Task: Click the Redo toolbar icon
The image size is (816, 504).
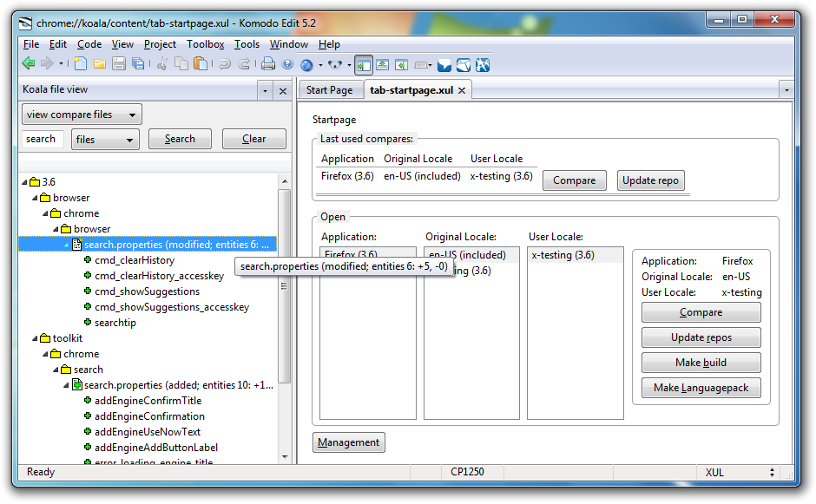Action: [x=244, y=64]
